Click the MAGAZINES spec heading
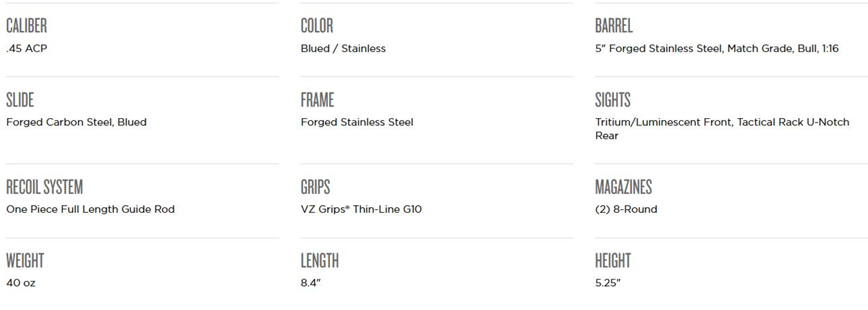The width and height of the screenshot is (868, 310). [623, 188]
